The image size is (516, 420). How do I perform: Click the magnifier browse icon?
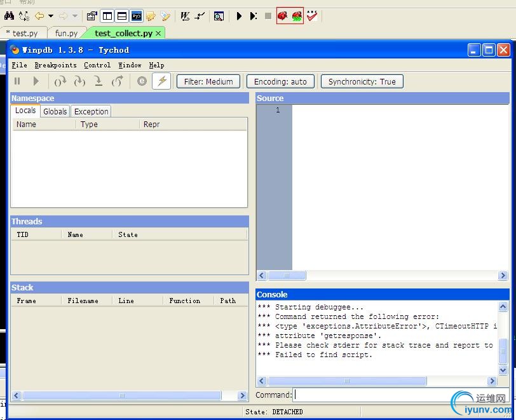click(219, 16)
